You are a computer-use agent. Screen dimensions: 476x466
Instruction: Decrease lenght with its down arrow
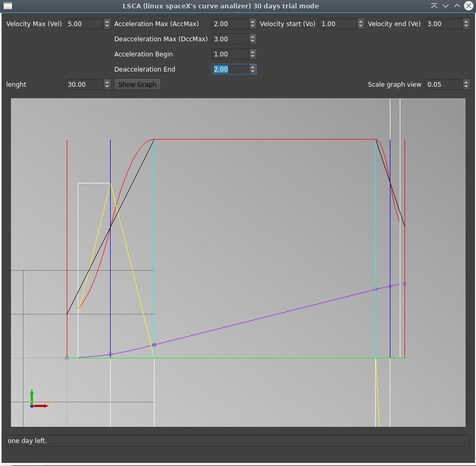(x=107, y=87)
